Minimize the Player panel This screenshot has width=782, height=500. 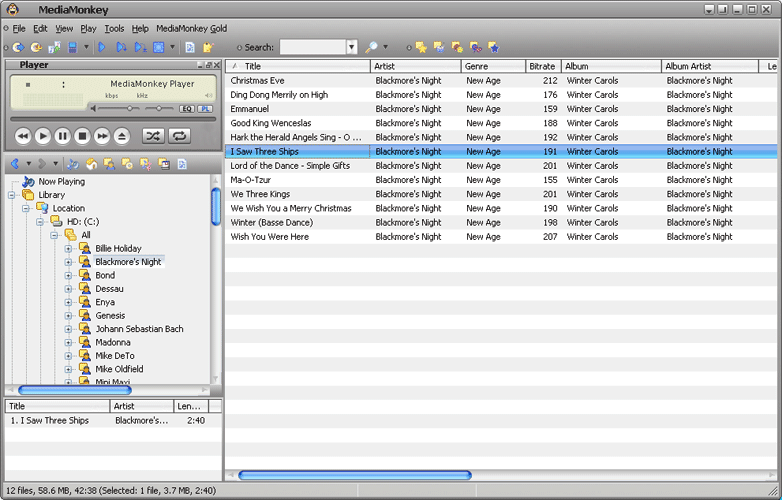click(x=200, y=65)
